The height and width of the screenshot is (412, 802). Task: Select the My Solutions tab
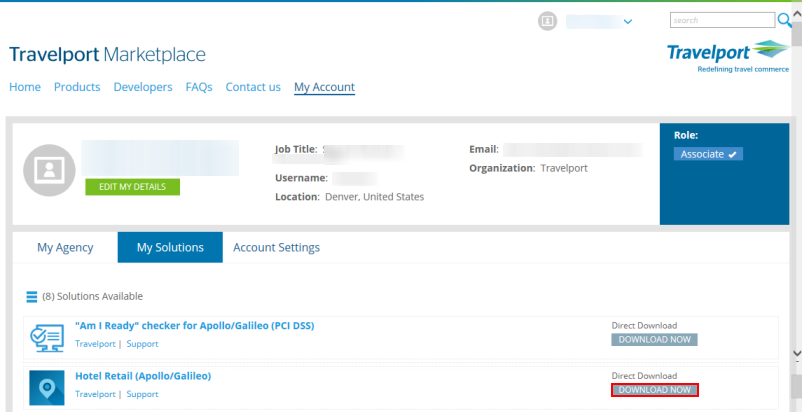(x=170, y=247)
